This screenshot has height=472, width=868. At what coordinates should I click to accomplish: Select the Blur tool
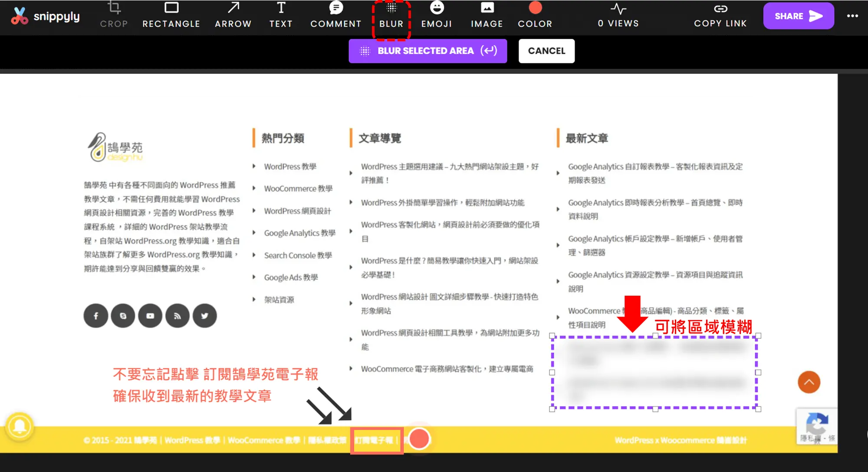click(x=391, y=15)
